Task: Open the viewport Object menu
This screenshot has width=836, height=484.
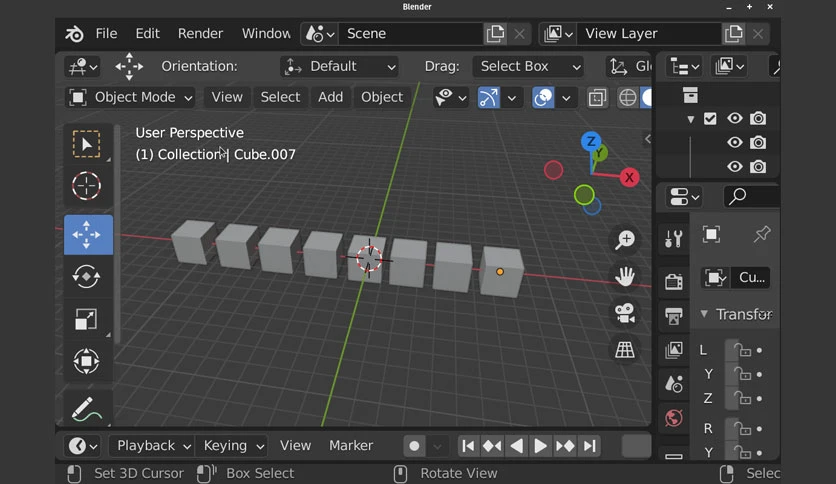Action: [x=382, y=97]
